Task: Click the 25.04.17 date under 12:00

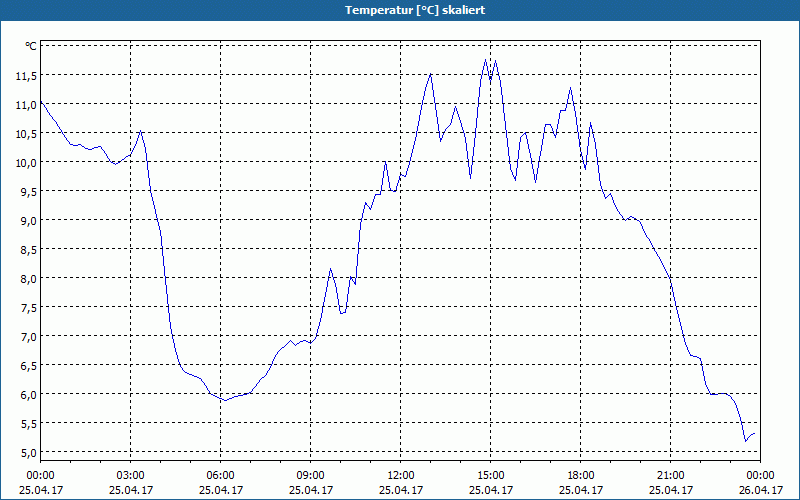Action: (401, 490)
